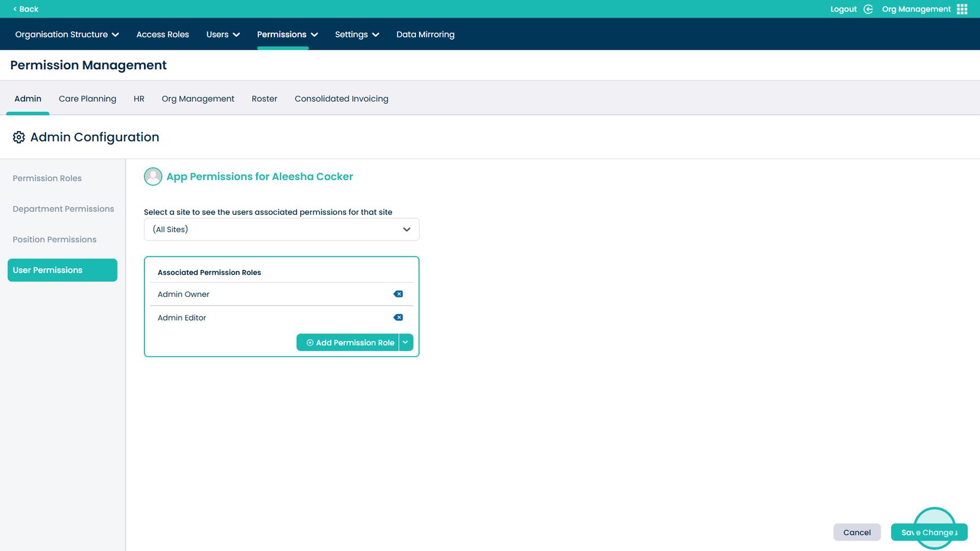This screenshot has height=551, width=980.
Task: Select User Permissions in the sidebar
Action: pyautogui.click(x=62, y=270)
